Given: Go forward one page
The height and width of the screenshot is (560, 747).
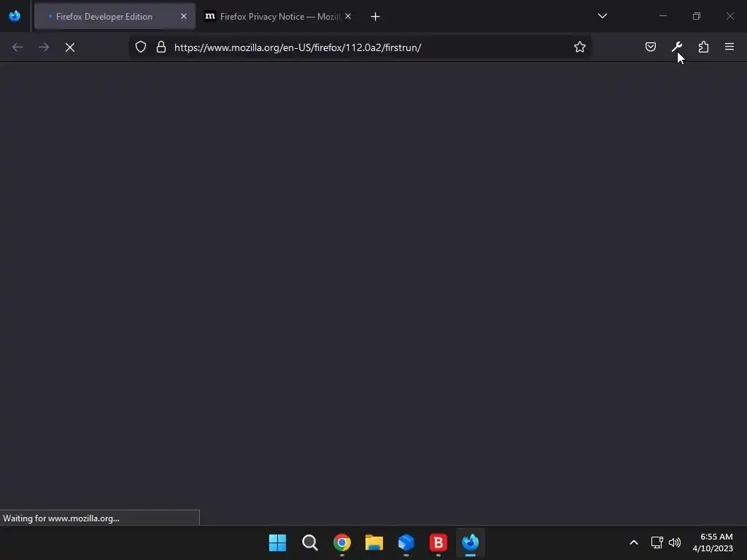Looking at the screenshot, I should click(44, 47).
